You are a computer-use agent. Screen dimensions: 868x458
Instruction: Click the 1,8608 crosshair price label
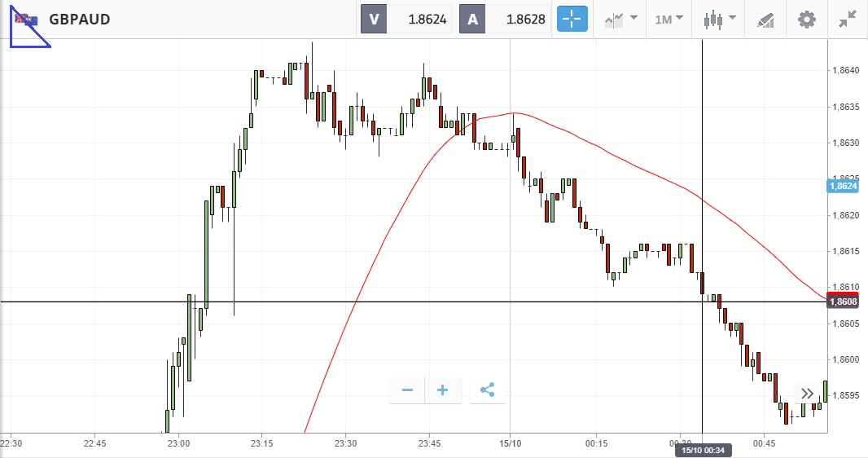pos(842,302)
